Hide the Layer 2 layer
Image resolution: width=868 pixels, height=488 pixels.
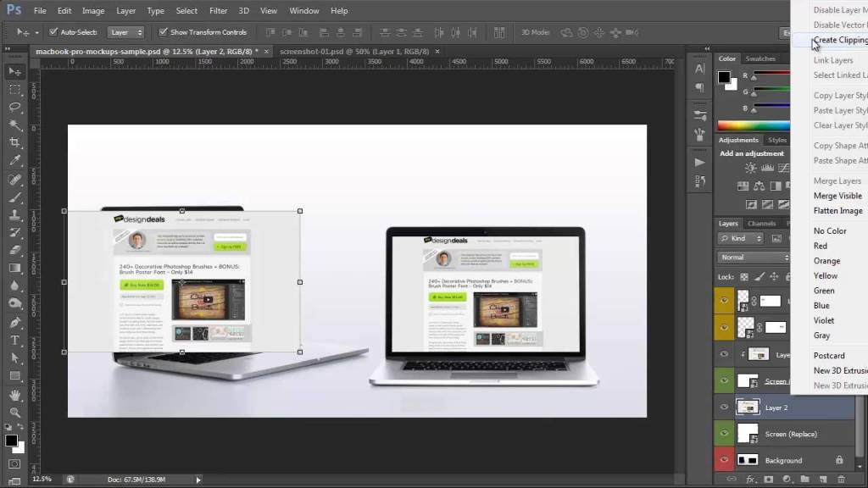click(x=725, y=408)
